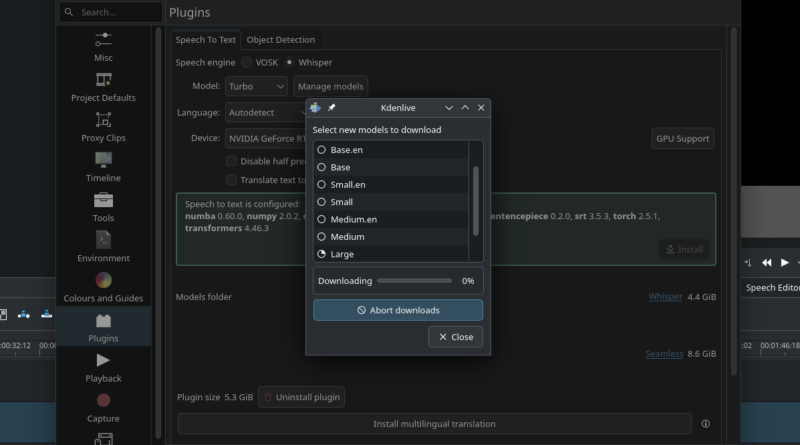Open Playback settings category
The width and height of the screenshot is (800, 445).
(x=103, y=368)
